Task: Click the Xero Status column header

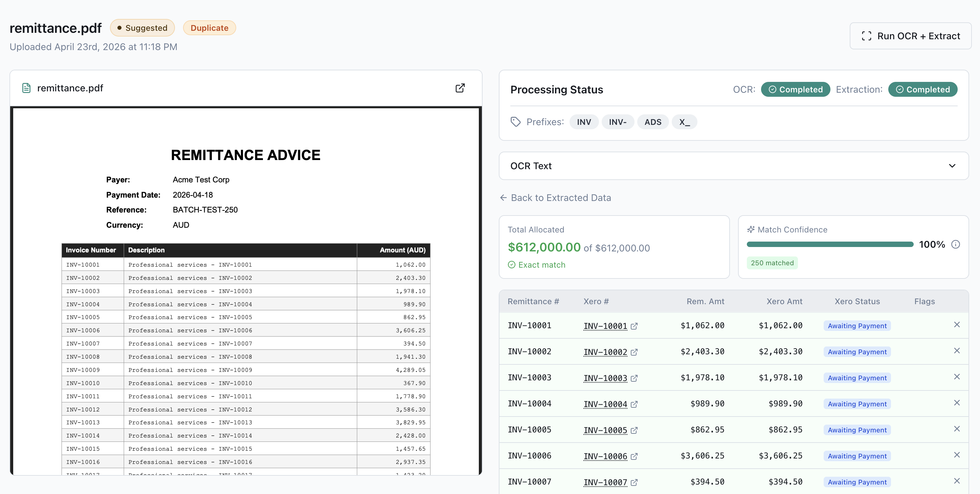Action: tap(857, 301)
